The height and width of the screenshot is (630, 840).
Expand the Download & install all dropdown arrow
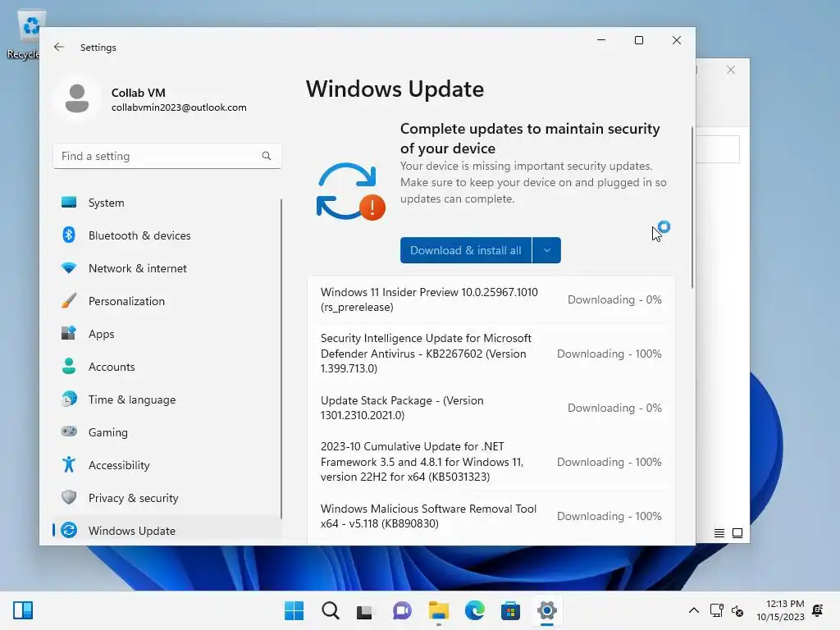click(x=546, y=250)
